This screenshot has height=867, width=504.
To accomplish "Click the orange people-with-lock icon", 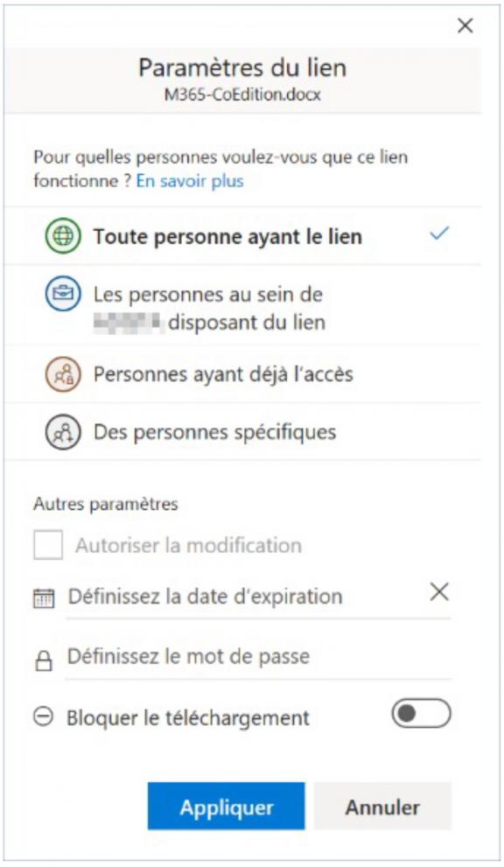I will click(x=62, y=374).
